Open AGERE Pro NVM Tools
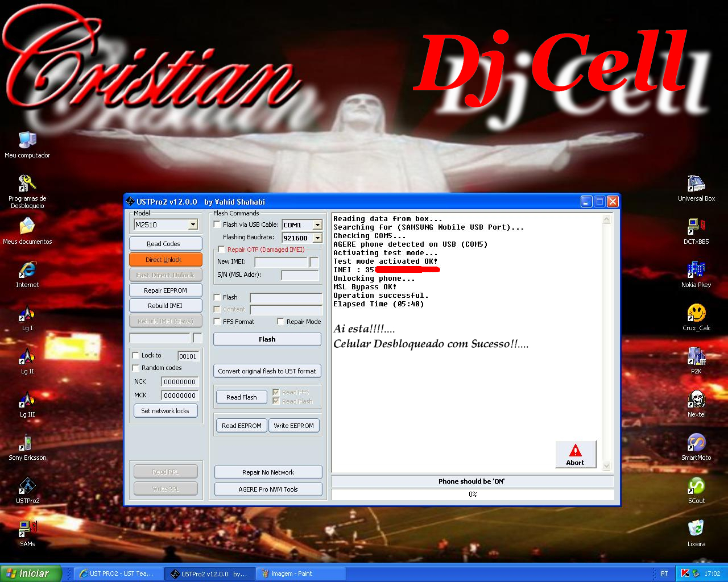The image size is (728, 582). click(x=268, y=489)
